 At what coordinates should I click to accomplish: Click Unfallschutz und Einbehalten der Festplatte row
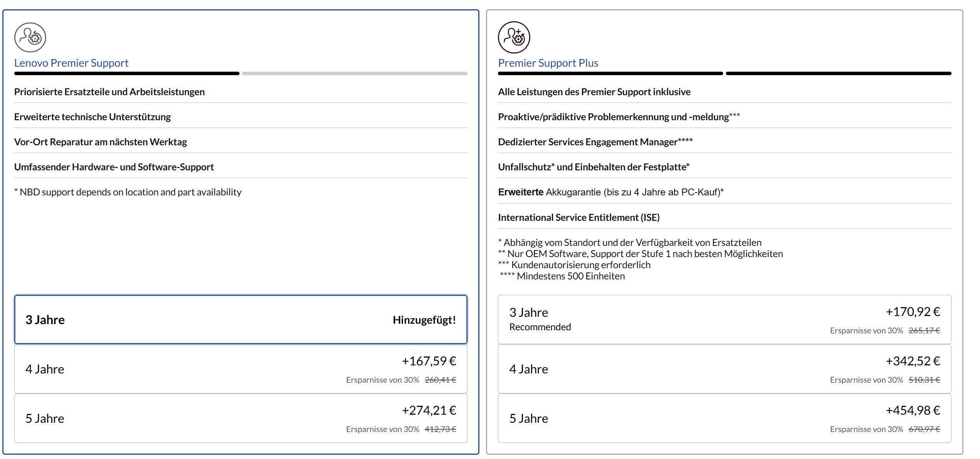coord(593,167)
